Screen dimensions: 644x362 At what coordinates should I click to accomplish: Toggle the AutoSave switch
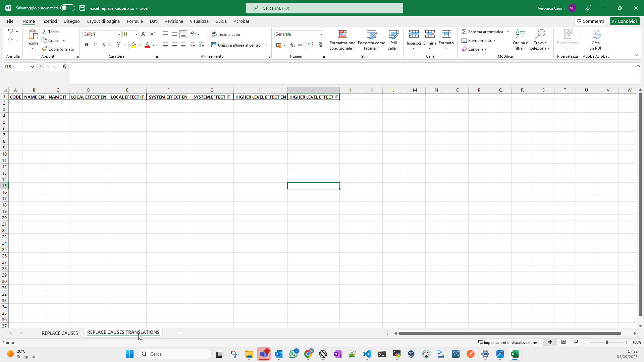coord(67,8)
